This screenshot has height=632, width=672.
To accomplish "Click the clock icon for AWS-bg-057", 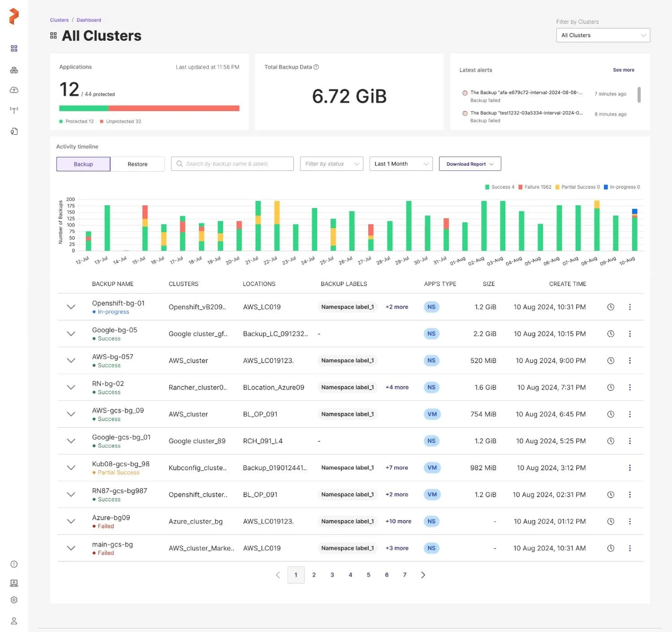I will pos(611,361).
